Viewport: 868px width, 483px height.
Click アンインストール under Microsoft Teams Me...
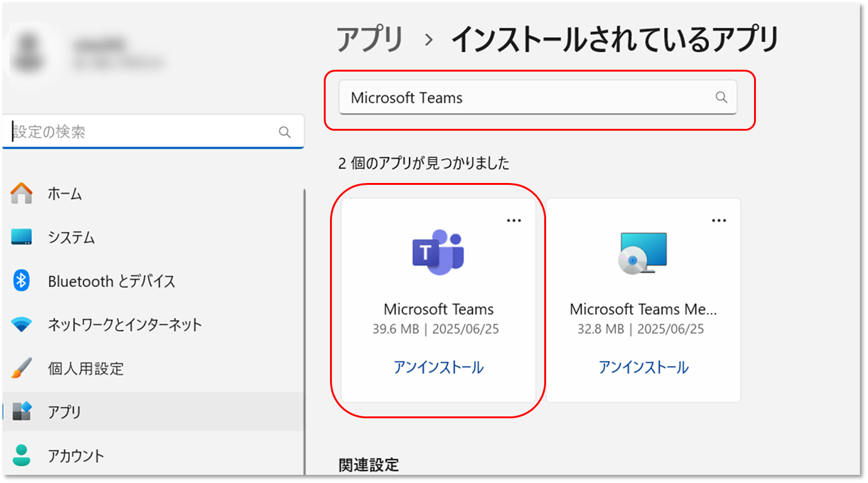point(643,367)
